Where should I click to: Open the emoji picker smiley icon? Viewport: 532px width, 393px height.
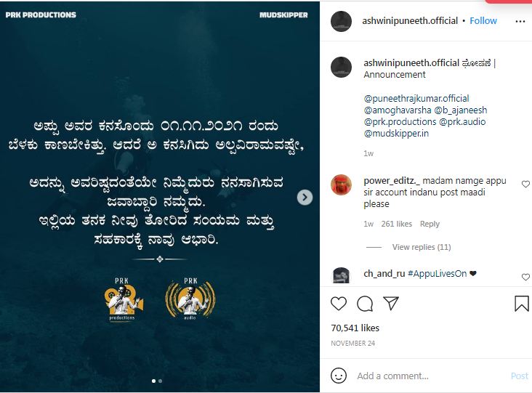(338, 376)
